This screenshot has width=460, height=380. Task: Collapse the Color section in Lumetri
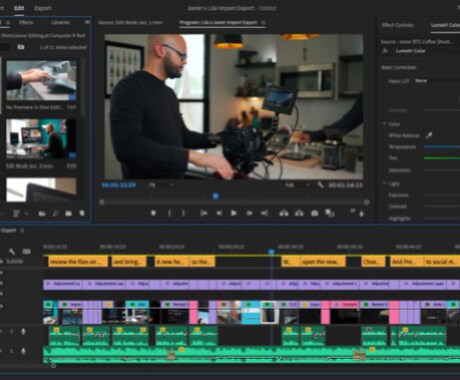384,124
